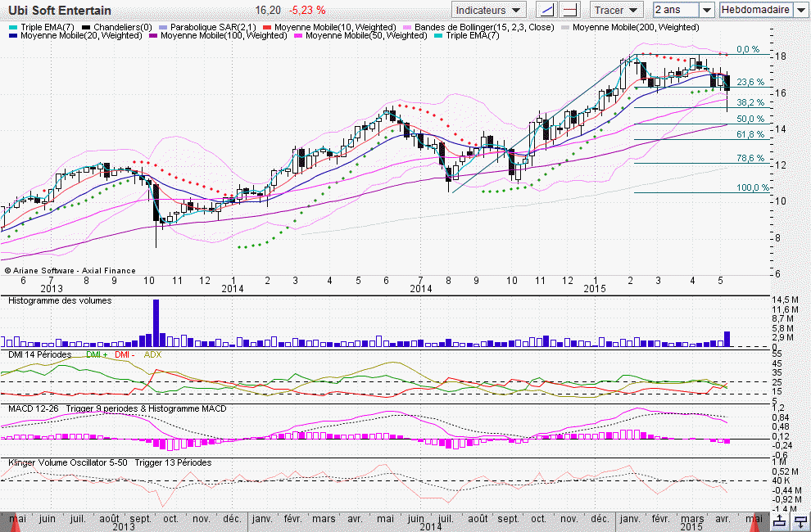Click the Bandes de Bollinger legend swatch

point(408,27)
